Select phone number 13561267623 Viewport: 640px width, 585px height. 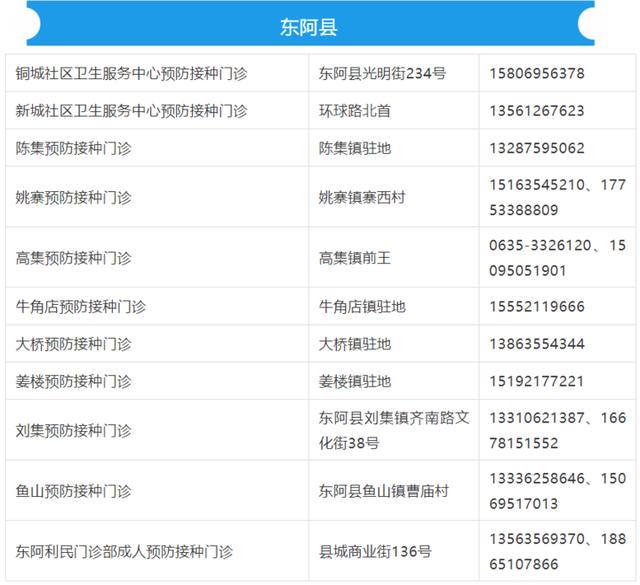click(537, 111)
